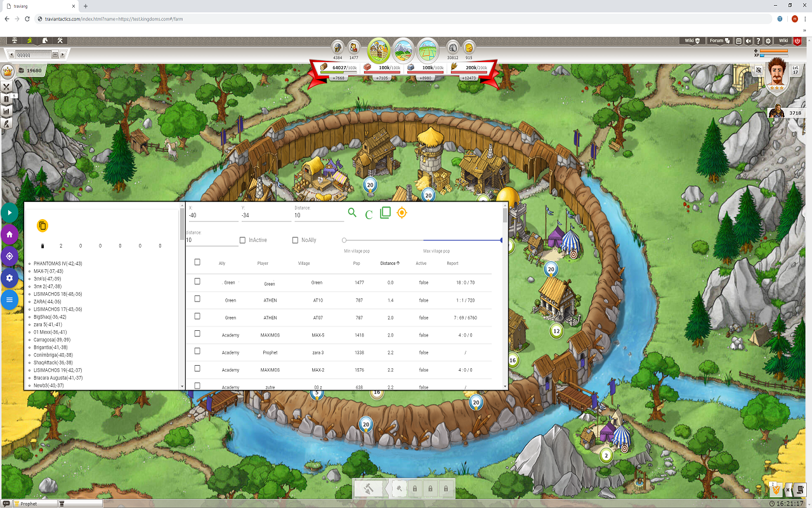Image resolution: width=812 pixels, height=508 pixels.
Task: Click the purple target sidebar button
Action: pos(10,256)
